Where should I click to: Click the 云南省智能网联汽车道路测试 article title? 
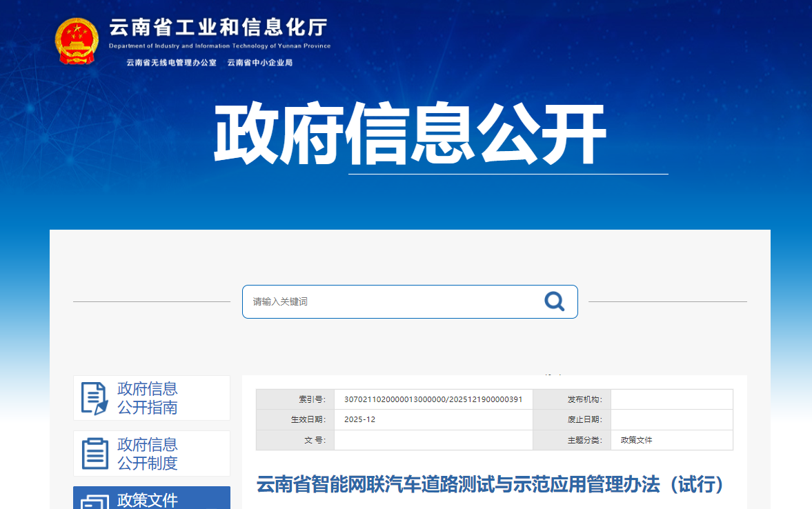coord(491,484)
